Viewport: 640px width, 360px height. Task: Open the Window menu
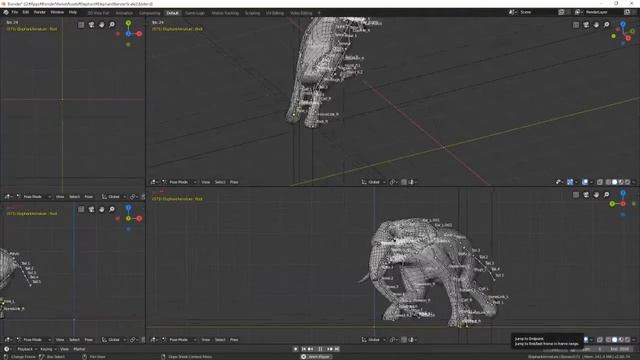[x=57, y=12]
